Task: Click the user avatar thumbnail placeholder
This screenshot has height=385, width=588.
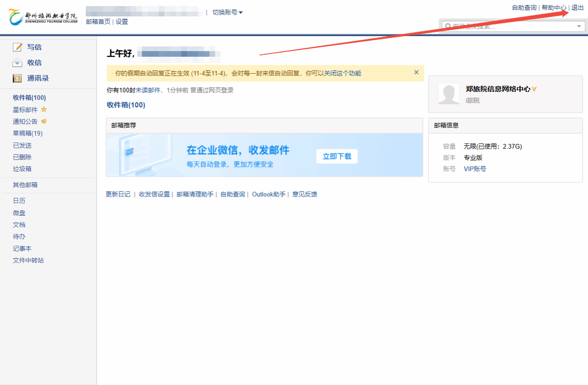Action: point(449,94)
